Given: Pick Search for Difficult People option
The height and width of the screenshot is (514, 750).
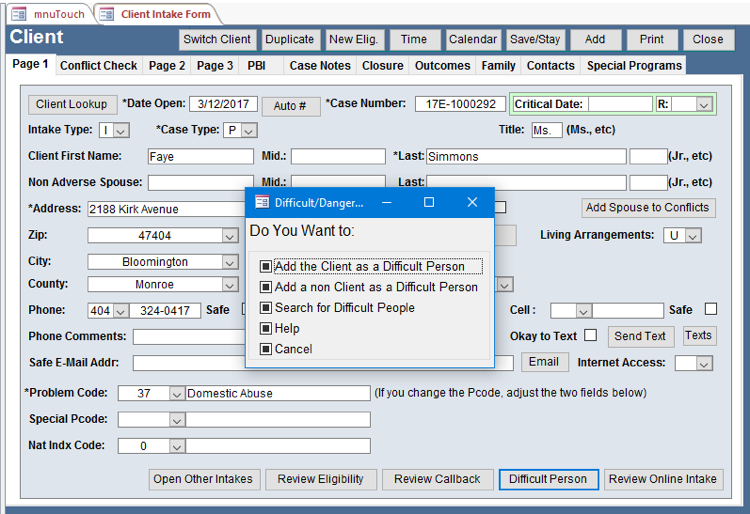Looking at the screenshot, I should [x=344, y=308].
